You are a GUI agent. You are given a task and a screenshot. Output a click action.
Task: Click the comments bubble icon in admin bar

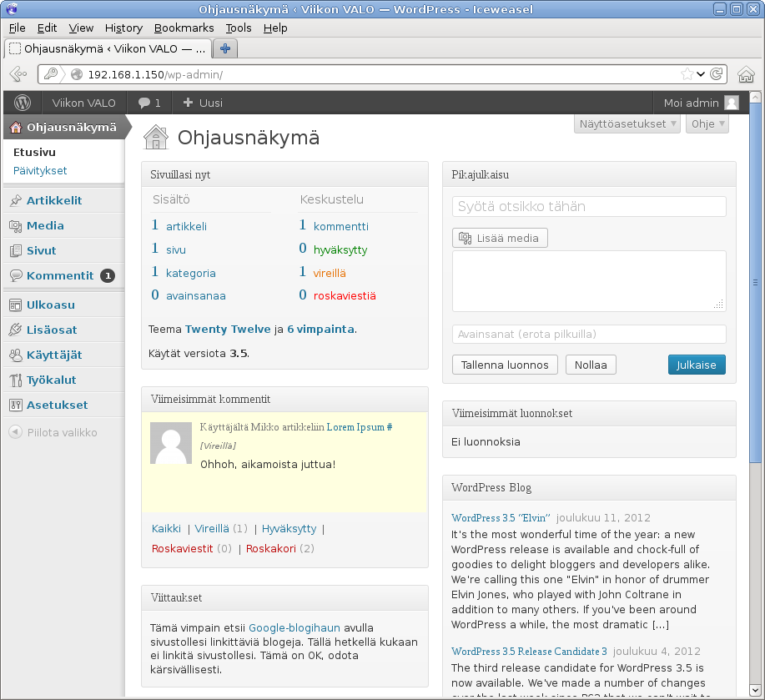tap(144, 103)
